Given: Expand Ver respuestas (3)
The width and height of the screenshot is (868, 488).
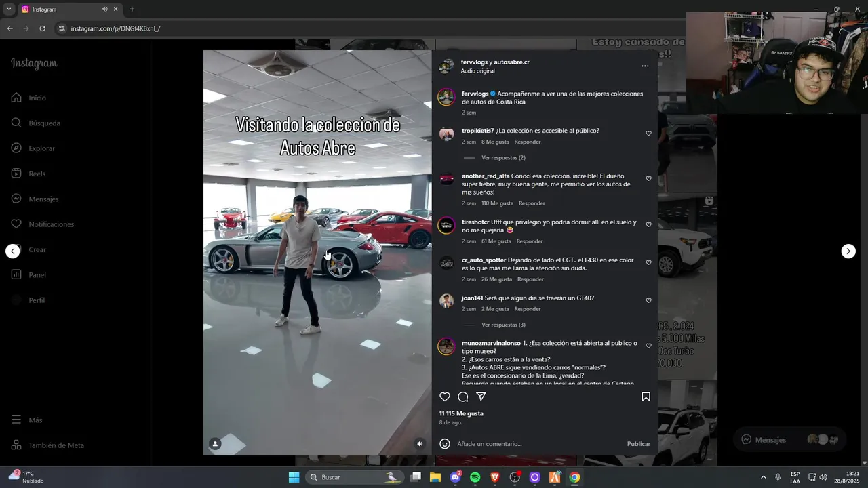Looking at the screenshot, I should [x=503, y=325].
